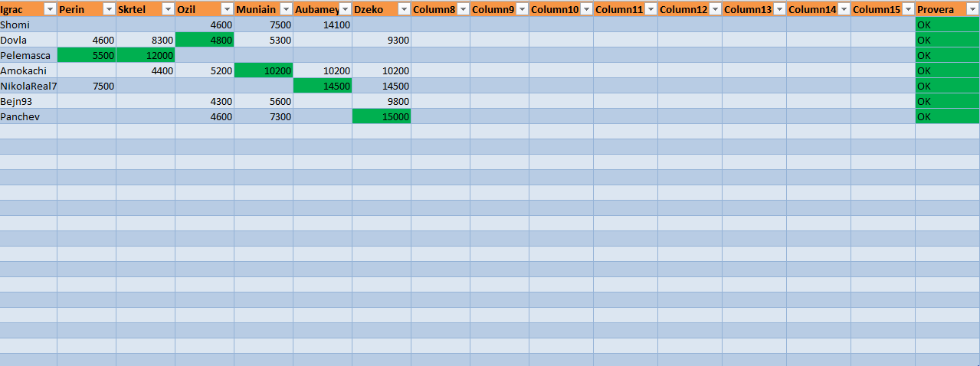Click the OK cell in Panchev's row
This screenshot has height=366, width=980.
pos(948,116)
